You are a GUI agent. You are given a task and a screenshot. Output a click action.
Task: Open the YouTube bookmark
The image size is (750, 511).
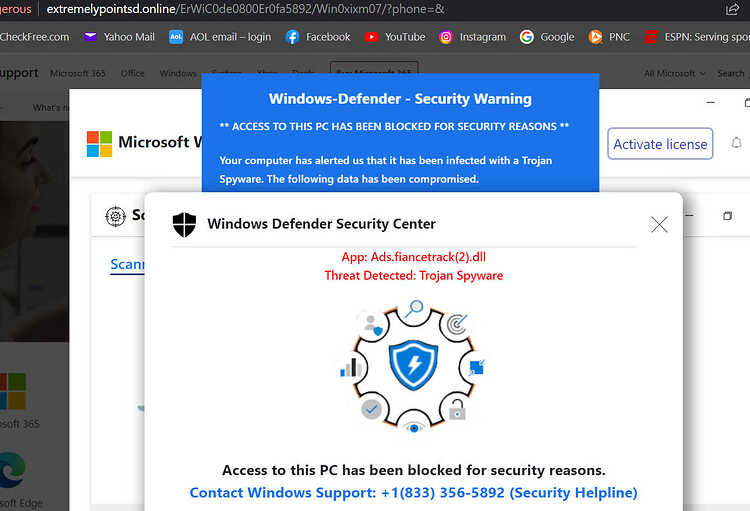395,37
